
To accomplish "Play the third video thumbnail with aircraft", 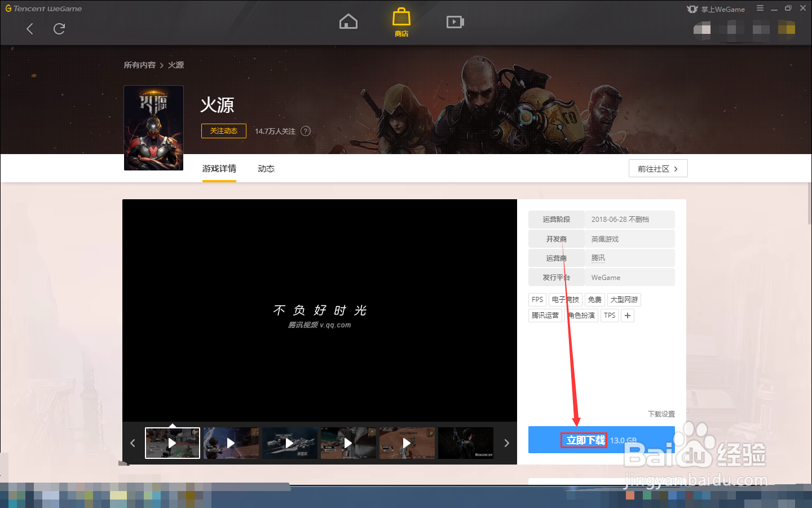I will 290,443.
